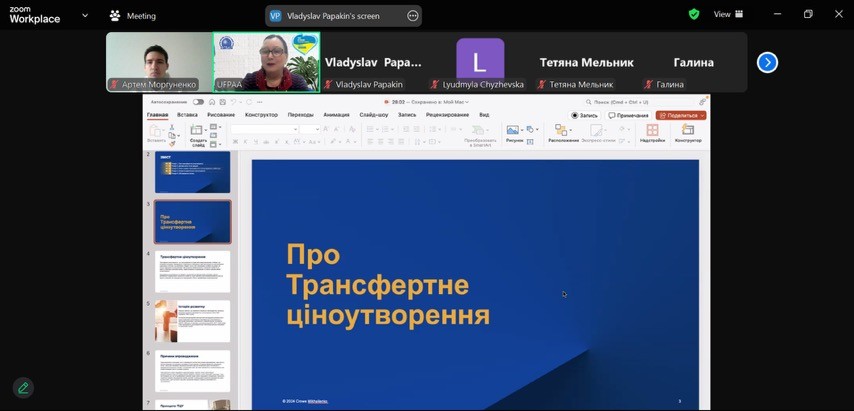The height and width of the screenshot is (411, 854).
Task: Click the Примечания comments button
Action: tap(629, 115)
